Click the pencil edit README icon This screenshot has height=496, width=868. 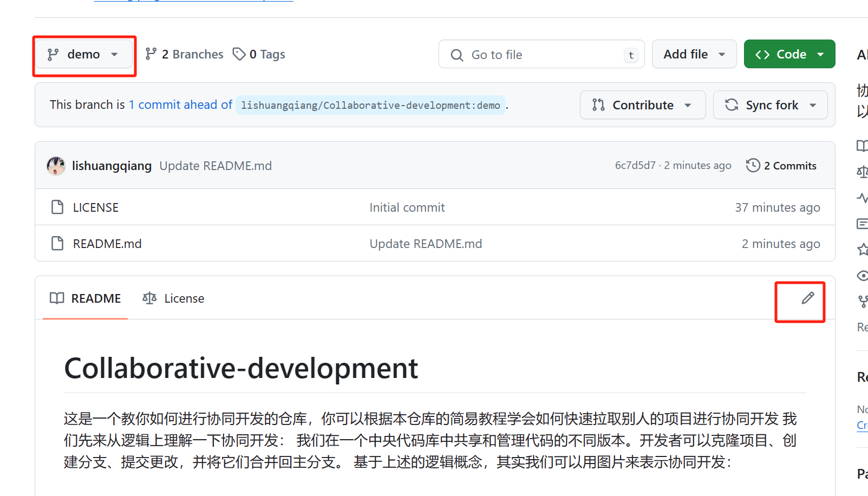point(807,298)
